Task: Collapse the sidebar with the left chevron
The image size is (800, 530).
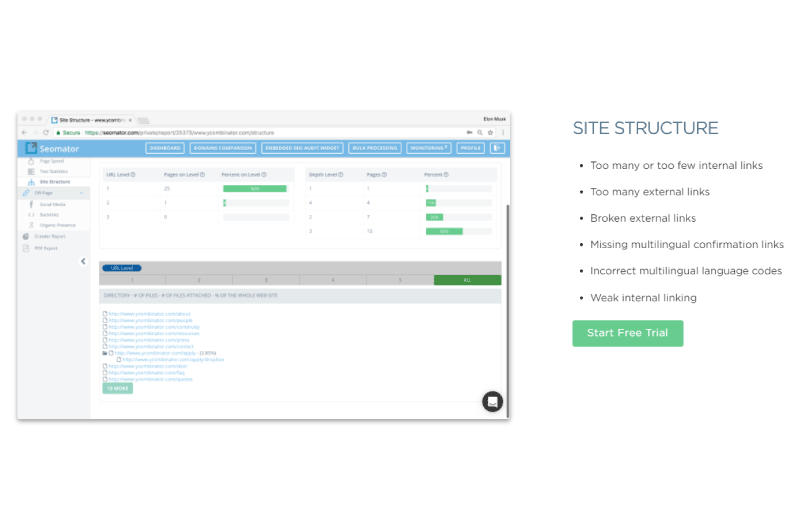Action: 83,261
